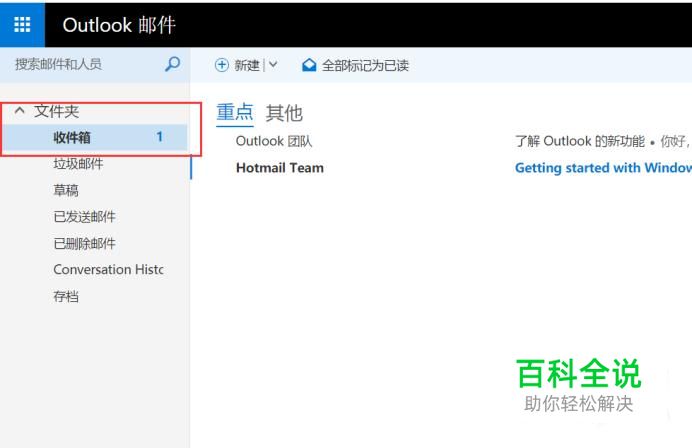Image resolution: width=692 pixels, height=448 pixels.
Task: Click the unread count 1 on 收件箱
Action: (x=160, y=137)
